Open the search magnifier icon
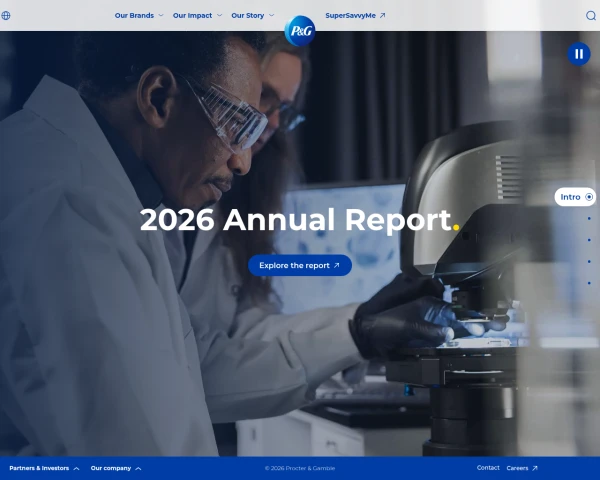This screenshot has height=480, width=600. (591, 15)
